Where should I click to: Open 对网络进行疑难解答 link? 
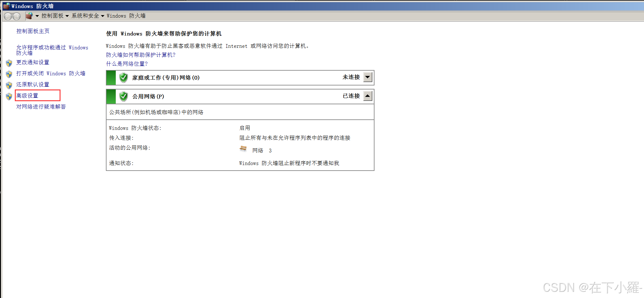tap(41, 107)
